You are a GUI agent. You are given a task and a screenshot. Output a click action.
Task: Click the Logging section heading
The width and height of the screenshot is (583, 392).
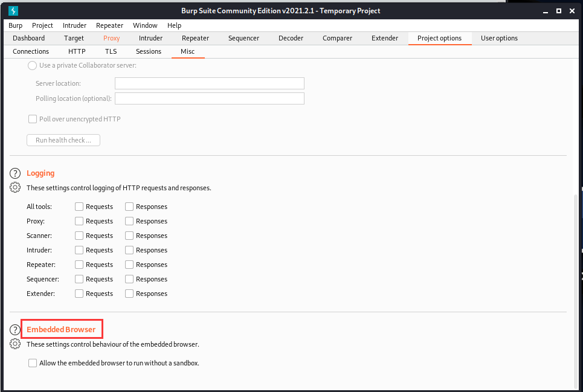[x=40, y=173]
